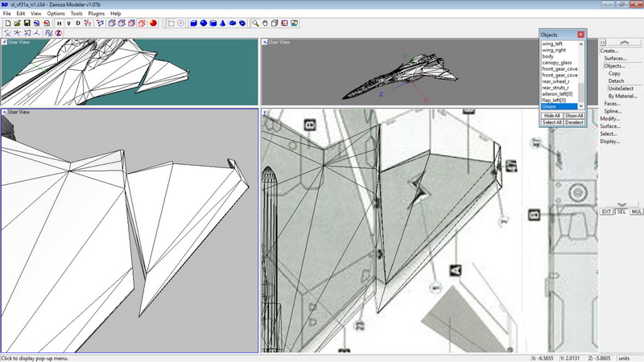Toggle the H axis button

tap(59, 23)
